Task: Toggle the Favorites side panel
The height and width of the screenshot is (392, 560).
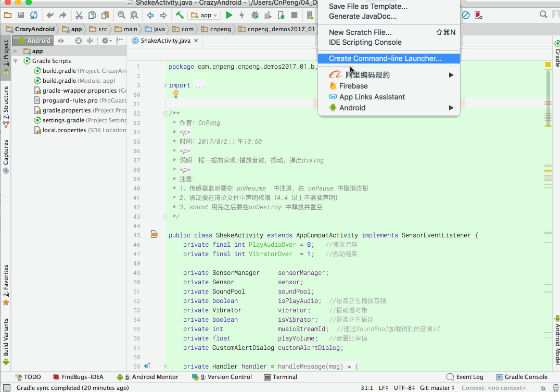Action: [x=6, y=285]
